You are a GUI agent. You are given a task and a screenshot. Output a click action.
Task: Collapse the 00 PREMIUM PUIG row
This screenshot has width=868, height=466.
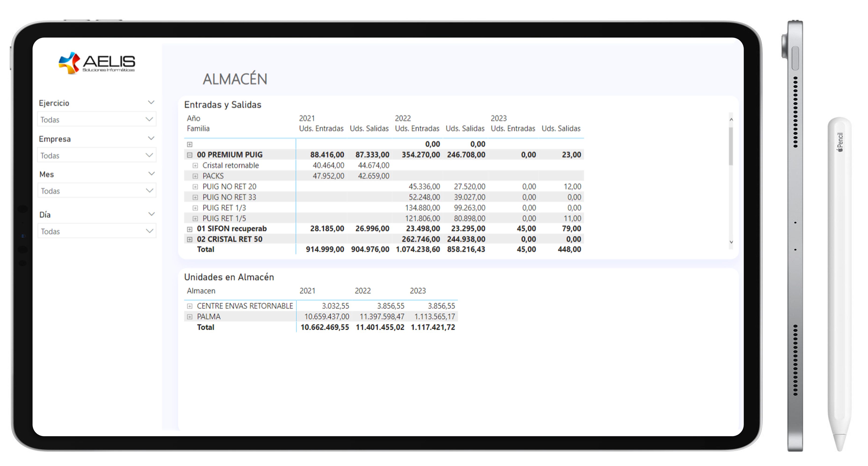coord(190,155)
